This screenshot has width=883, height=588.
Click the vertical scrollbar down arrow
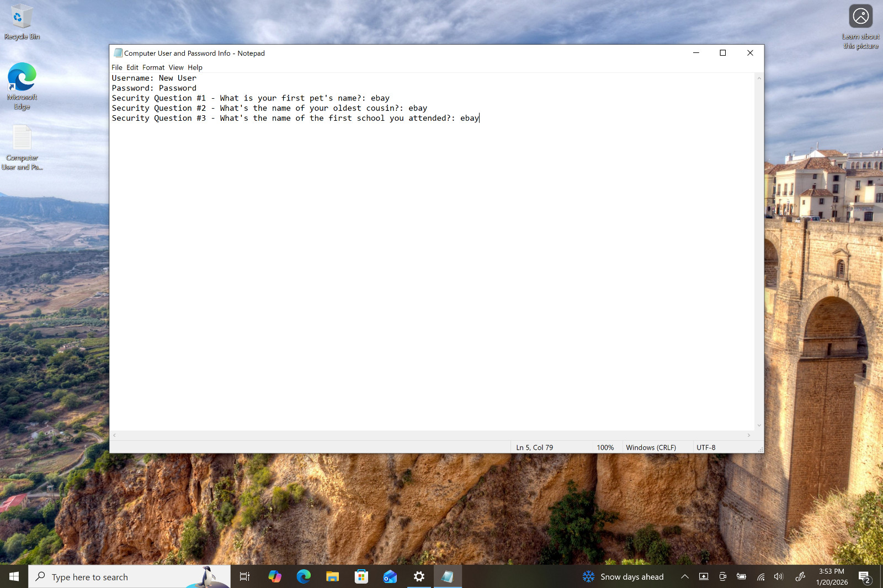point(759,425)
